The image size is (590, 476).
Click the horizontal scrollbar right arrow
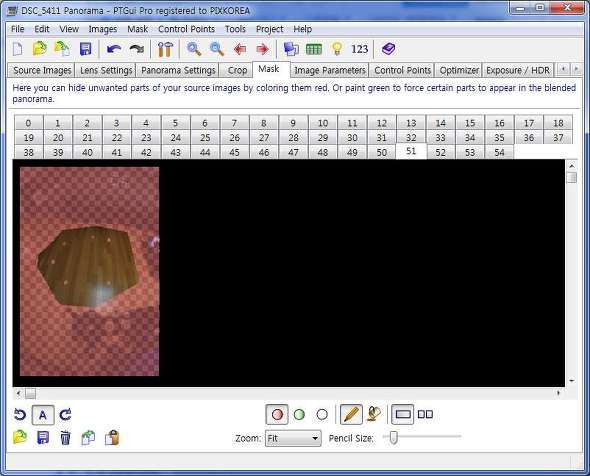(x=558, y=393)
